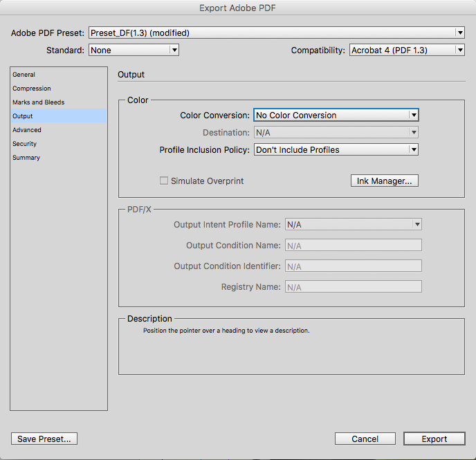This screenshot has width=476, height=460.
Task: Click the Color group heading
Action: point(138,100)
